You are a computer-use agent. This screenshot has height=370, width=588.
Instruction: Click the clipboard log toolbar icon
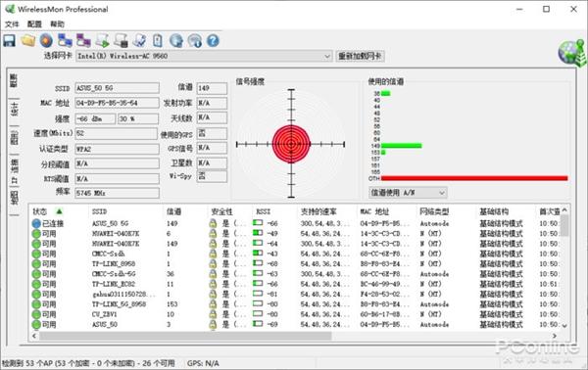coord(158,40)
